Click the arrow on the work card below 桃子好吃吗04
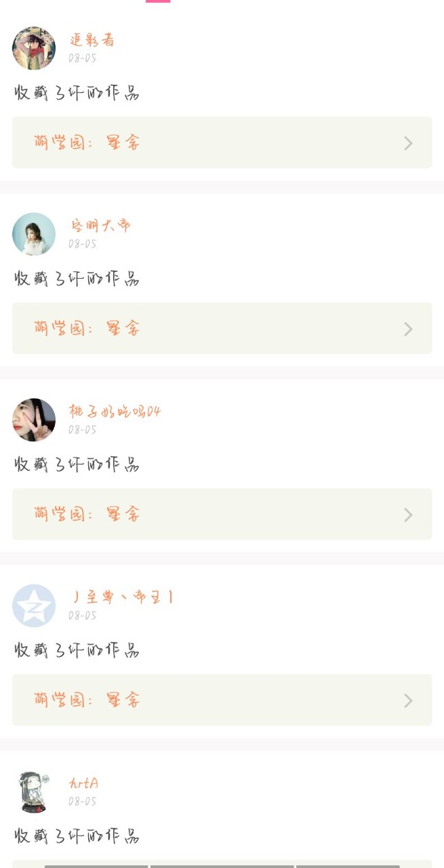 click(x=408, y=515)
